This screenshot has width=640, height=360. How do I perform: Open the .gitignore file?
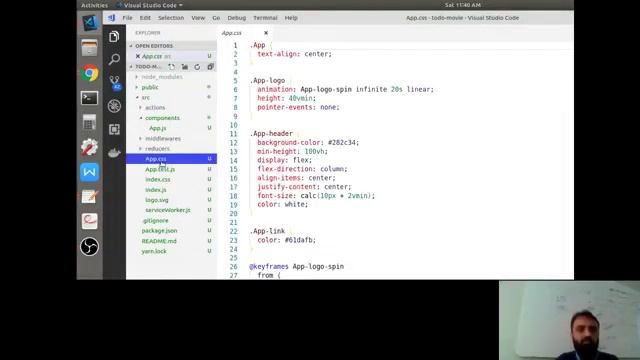tap(155, 220)
